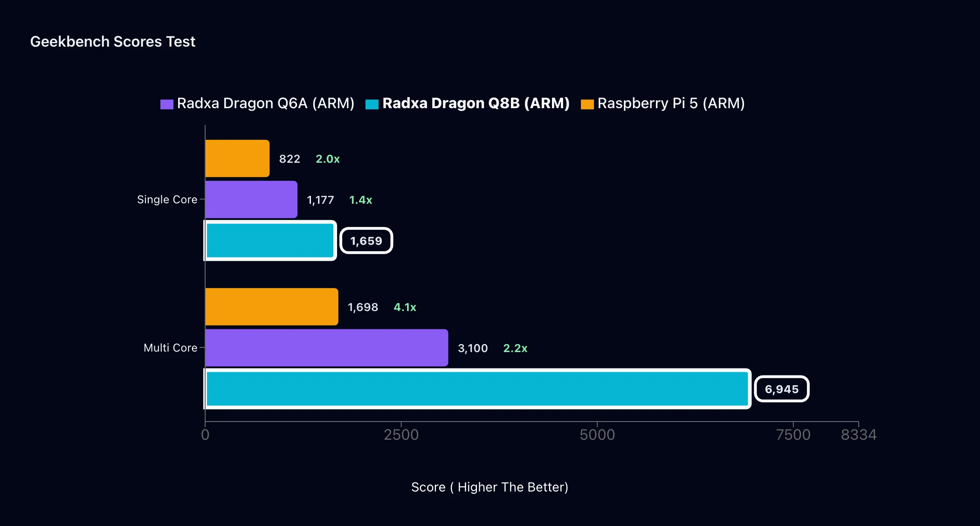Select the orange Multi Core bar

tap(272, 307)
